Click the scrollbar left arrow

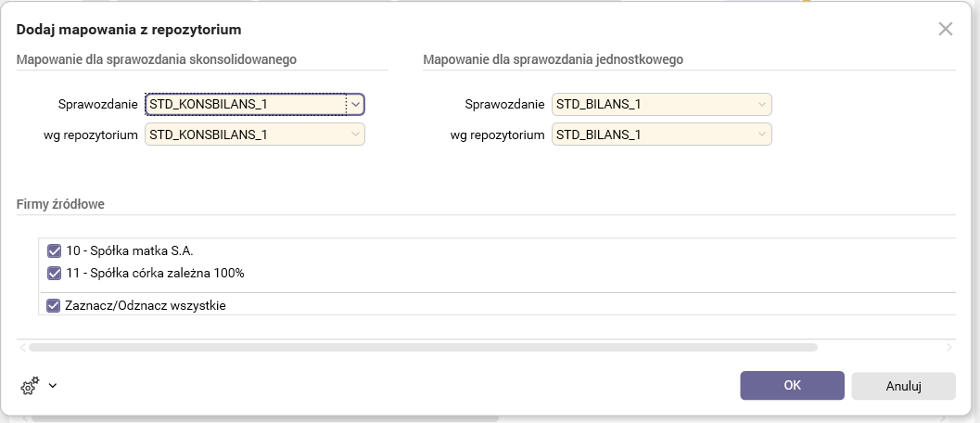(x=23, y=348)
